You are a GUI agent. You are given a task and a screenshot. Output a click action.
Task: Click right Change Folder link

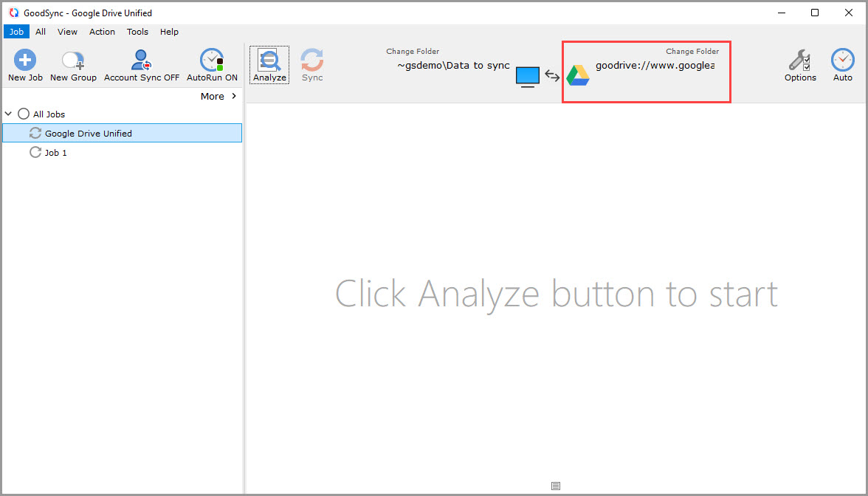point(692,51)
